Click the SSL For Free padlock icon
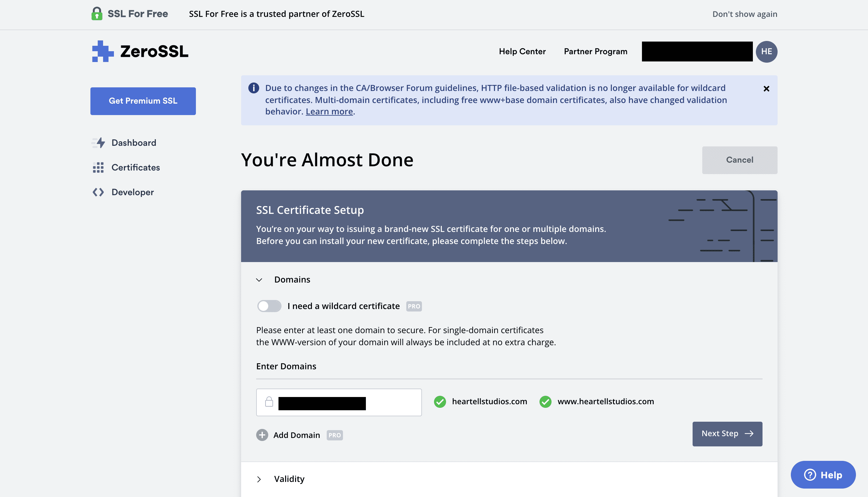Image resolution: width=868 pixels, height=497 pixels. [x=97, y=14]
